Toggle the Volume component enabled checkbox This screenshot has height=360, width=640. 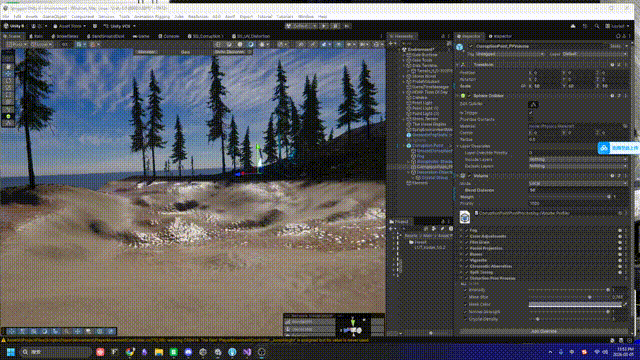[470, 176]
